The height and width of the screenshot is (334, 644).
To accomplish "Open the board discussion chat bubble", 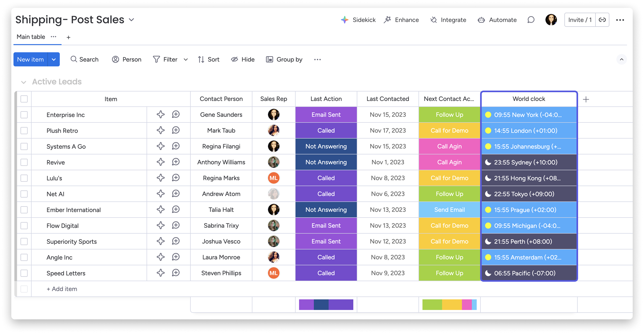I will pyautogui.click(x=531, y=20).
